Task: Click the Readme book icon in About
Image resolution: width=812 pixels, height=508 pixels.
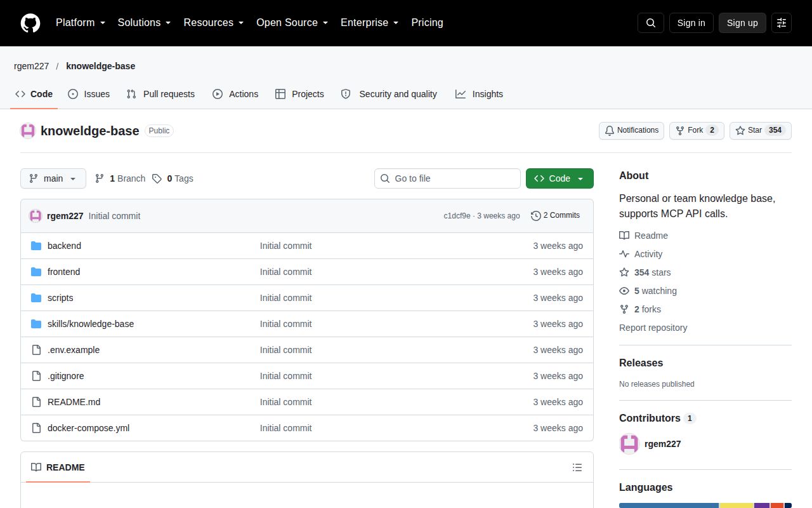Action: (x=624, y=236)
